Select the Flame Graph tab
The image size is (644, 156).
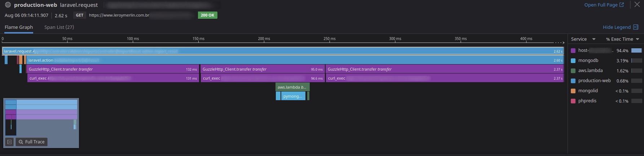coord(19,27)
